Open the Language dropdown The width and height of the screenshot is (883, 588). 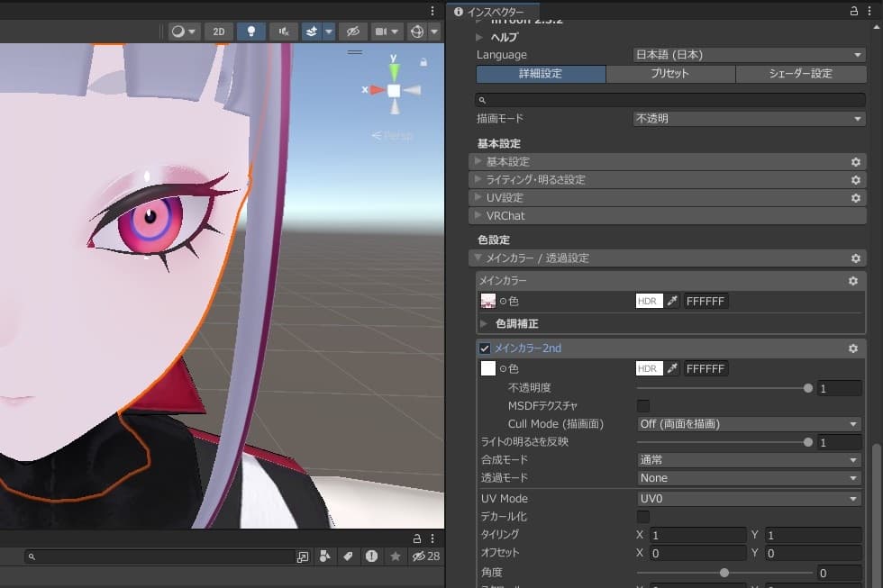749,55
